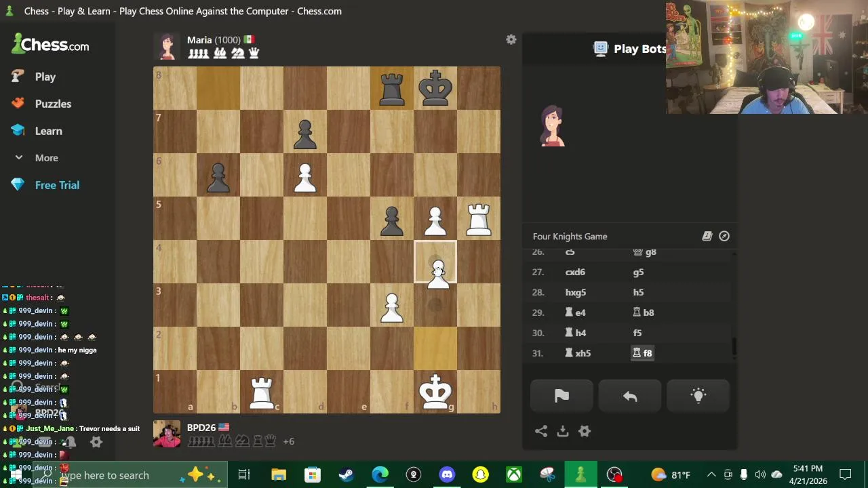Open the OBS recording app in taskbar
This screenshot has width=868, height=488.
pyautogui.click(x=614, y=474)
